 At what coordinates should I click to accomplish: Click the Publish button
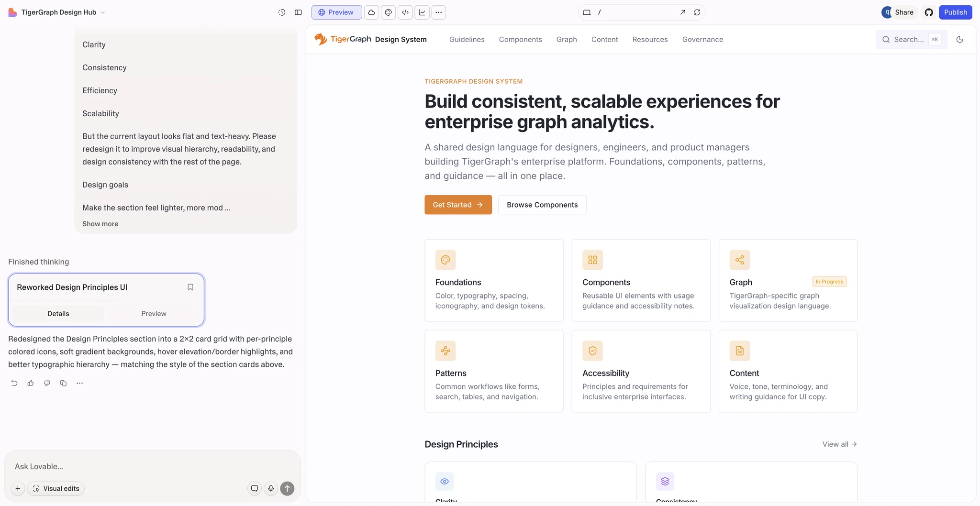955,12
